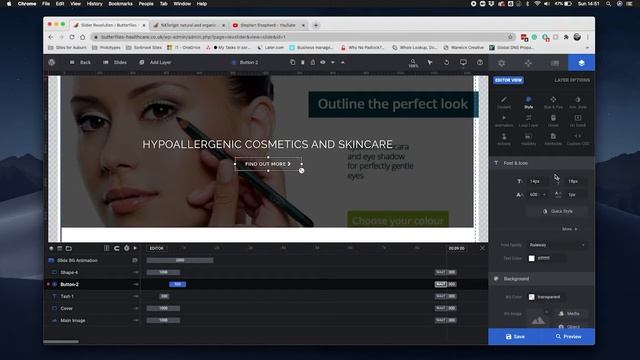This screenshot has height=360, width=640.
Task: Click the WordPress logo in editor toolbar
Action: pyautogui.click(x=51, y=62)
